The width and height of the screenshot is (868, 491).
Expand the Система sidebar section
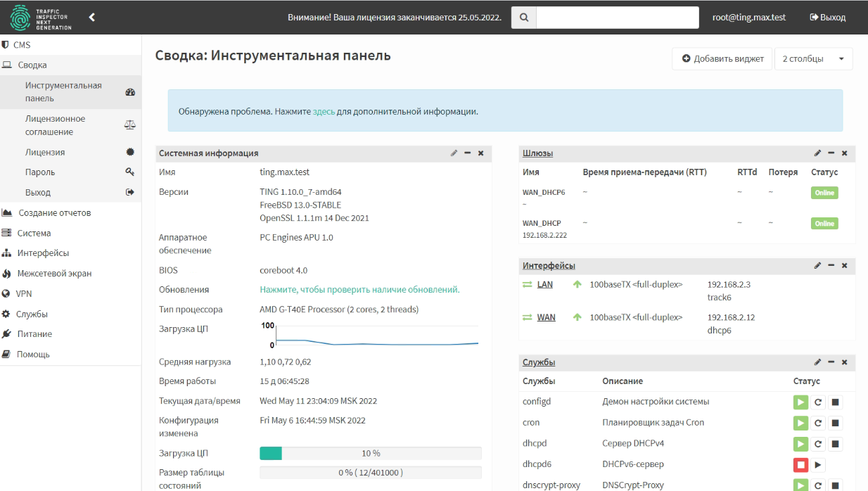point(70,233)
